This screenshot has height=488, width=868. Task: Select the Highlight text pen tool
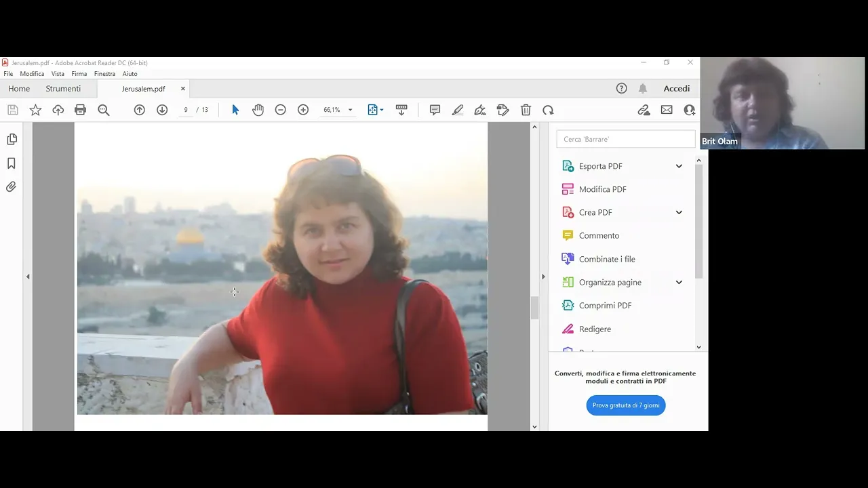pos(458,110)
